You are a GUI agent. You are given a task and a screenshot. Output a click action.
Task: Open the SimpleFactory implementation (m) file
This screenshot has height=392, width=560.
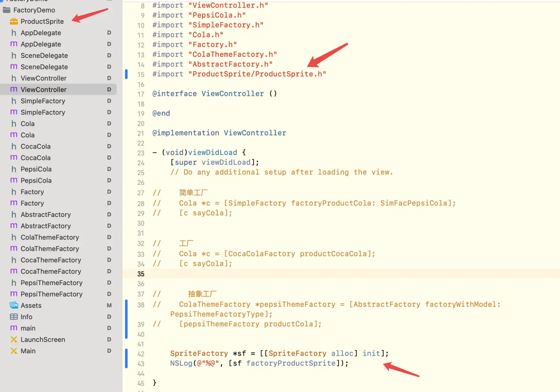(x=43, y=112)
